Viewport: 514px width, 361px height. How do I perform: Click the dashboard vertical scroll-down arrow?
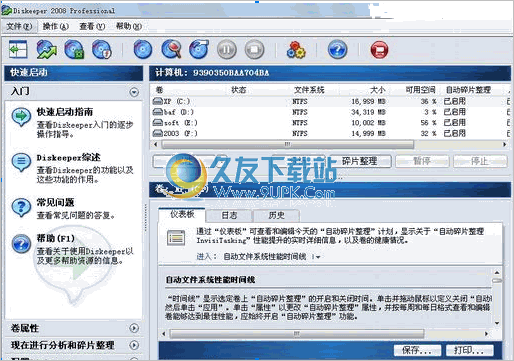[497, 323]
